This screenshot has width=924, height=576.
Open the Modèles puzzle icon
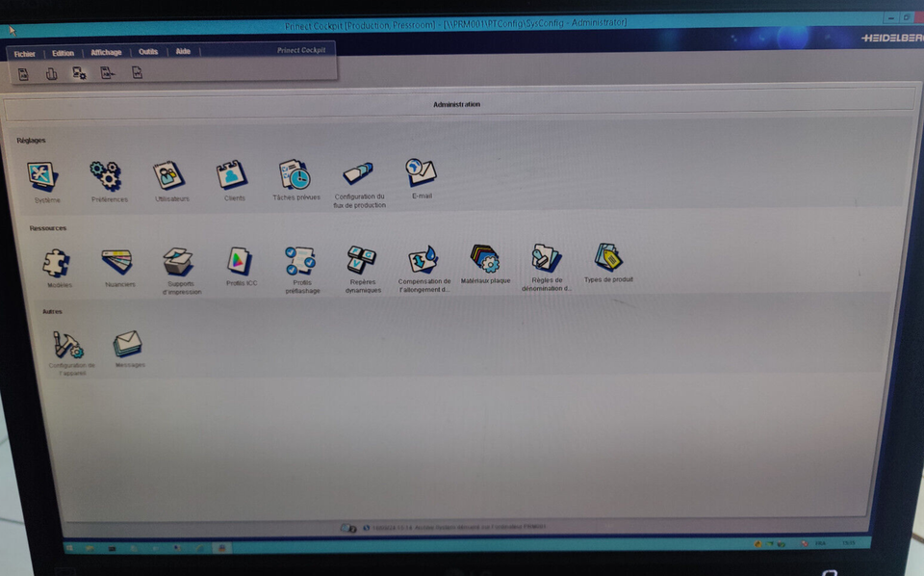point(57,263)
